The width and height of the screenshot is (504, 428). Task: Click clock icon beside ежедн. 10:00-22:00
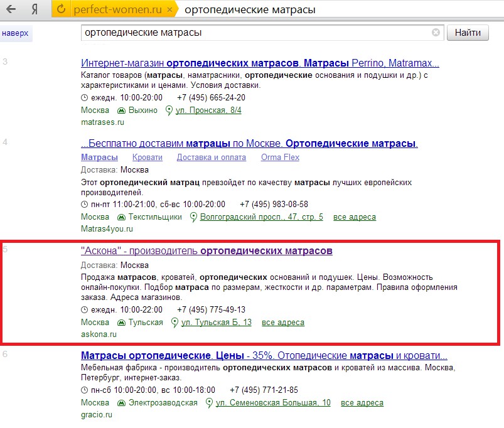click(x=84, y=310)
